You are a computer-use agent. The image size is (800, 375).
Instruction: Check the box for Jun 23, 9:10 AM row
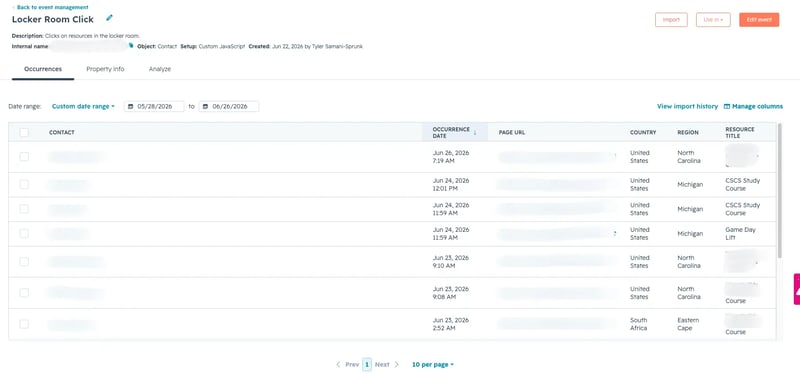click(x=24, y=262)
